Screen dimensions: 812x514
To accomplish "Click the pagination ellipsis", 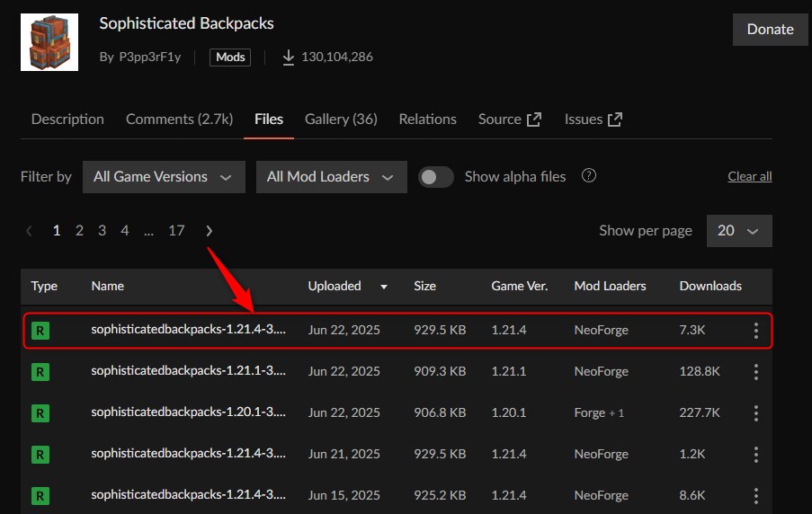I will point(148,232).
